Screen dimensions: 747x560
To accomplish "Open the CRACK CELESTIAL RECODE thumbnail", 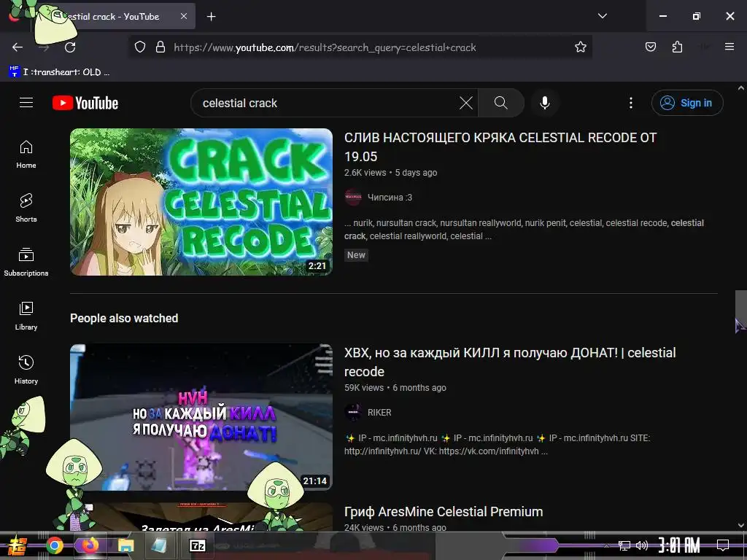I will [201, 202].
